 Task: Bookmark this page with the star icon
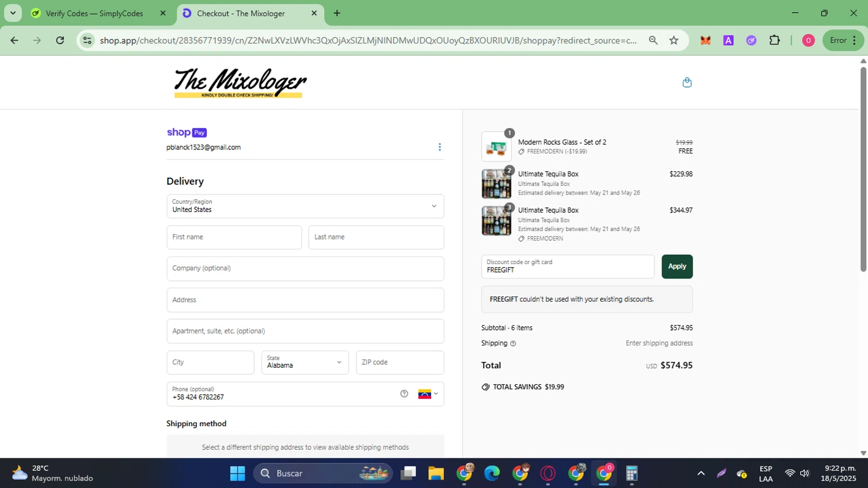[x=674, y=41]
